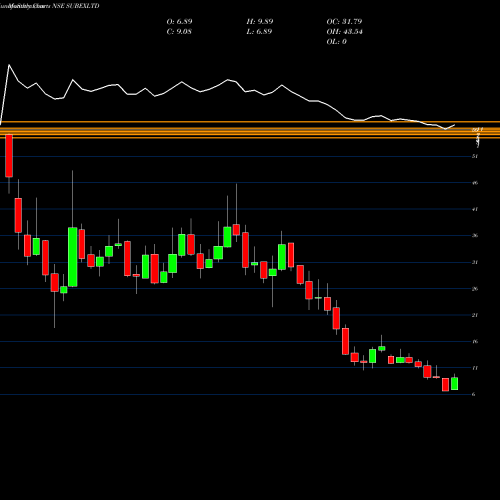Select the OH: 43.54 reading
The image size is (500, 500).
(x=344, y=32)
